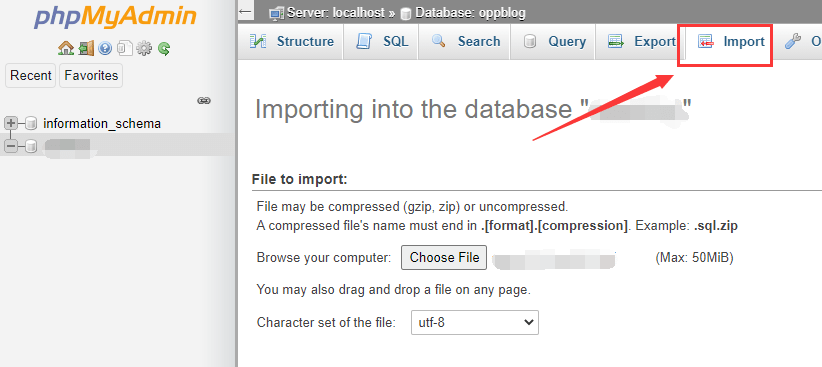Switch to the Export tab
Screen dimensions: 822x367
641,41
